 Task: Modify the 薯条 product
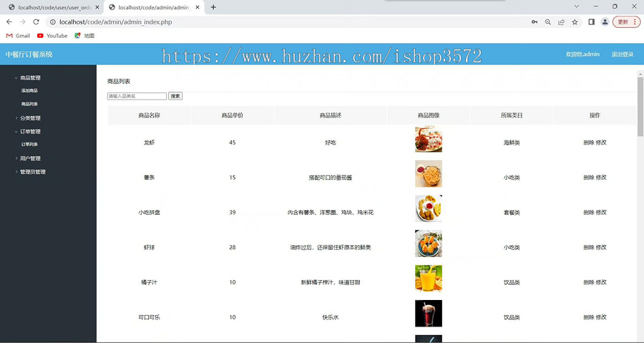pyautogui.click(x=601, y=178)
